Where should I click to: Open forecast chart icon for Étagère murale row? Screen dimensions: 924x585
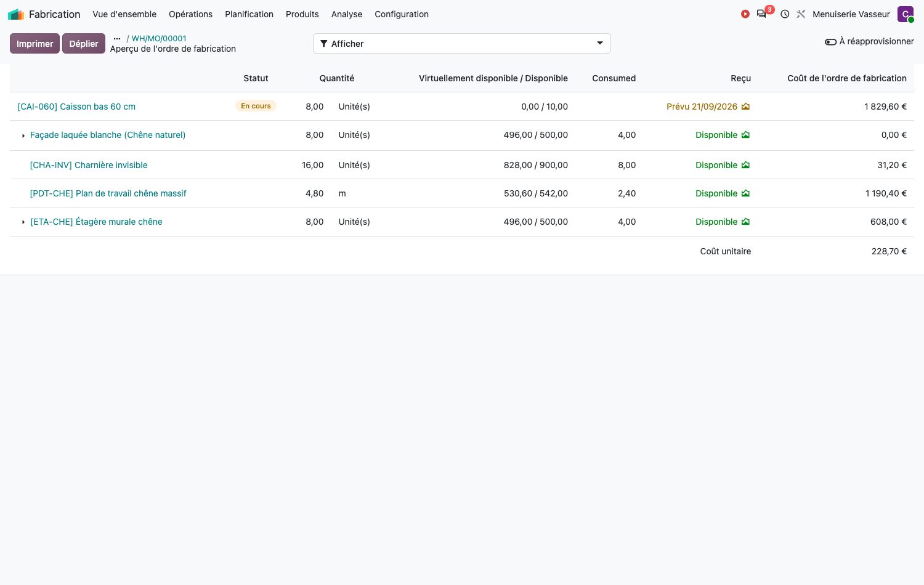[x=745, y=222]
